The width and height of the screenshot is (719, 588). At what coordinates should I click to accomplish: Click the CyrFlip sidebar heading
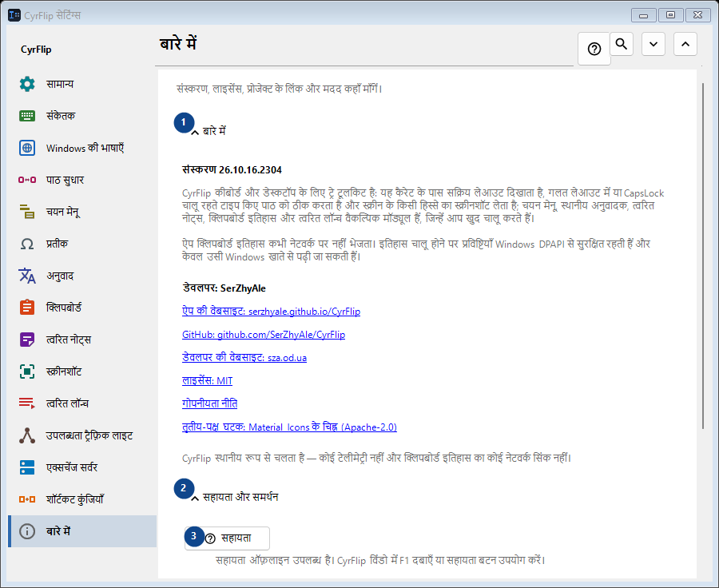click(36, 50)
